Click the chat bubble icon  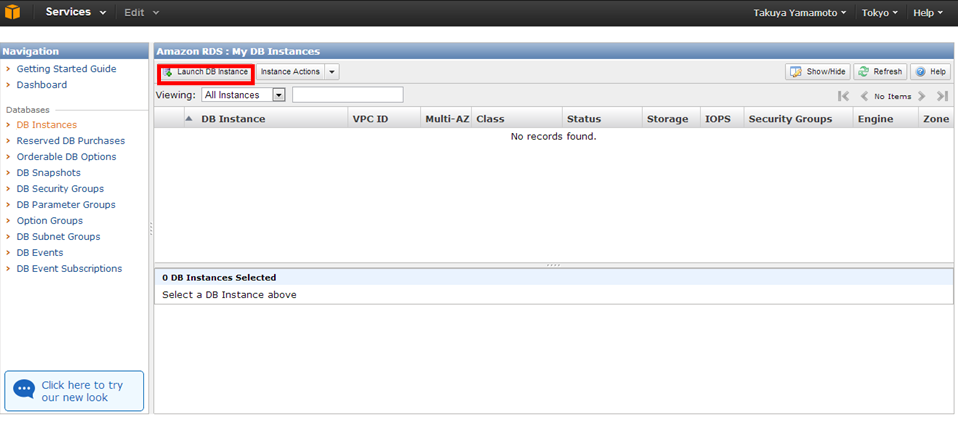pos(24,389)
